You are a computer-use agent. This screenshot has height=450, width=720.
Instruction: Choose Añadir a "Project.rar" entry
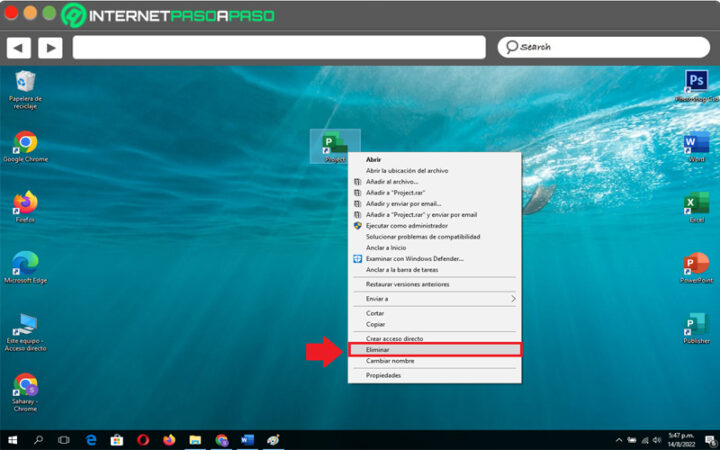pyautogui.click(x=434, y=192)
